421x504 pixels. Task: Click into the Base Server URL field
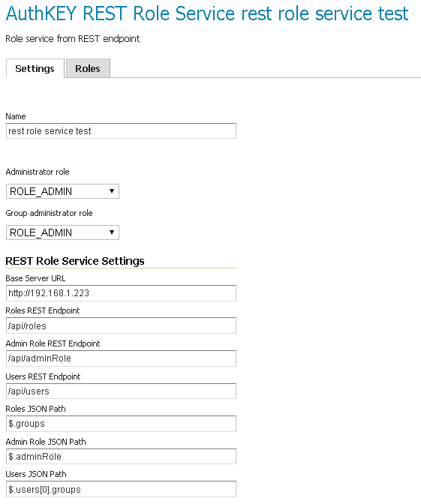click(x=121, y=293)
